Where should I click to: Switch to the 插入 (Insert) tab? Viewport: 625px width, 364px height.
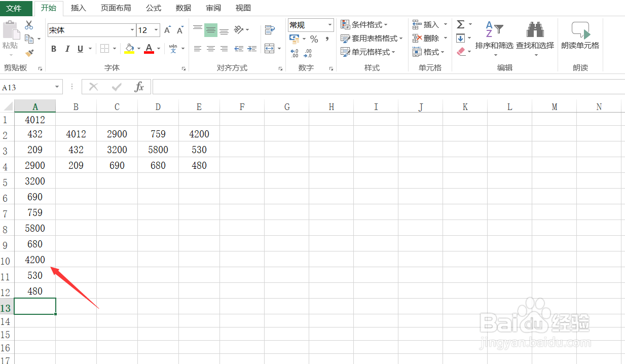pyautogui.click(x=78, y=8)
